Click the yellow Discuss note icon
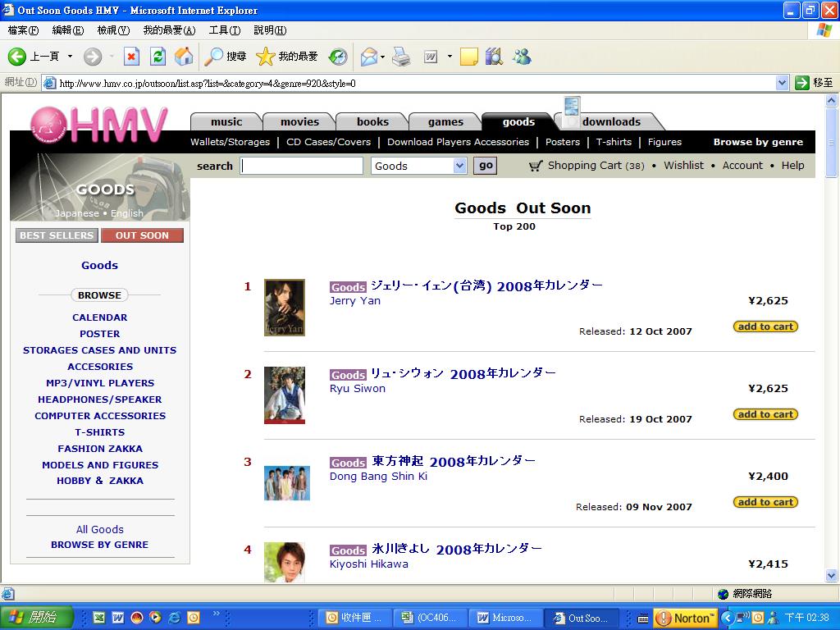This screenshot has width=840, height=630. (468, 57)
